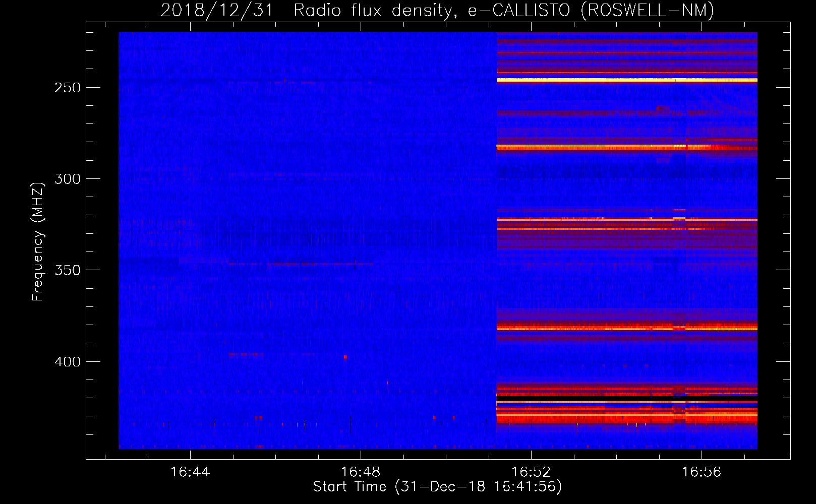
Task: Click the 250 frequency tick label
Action: click(x=68, y=88)
